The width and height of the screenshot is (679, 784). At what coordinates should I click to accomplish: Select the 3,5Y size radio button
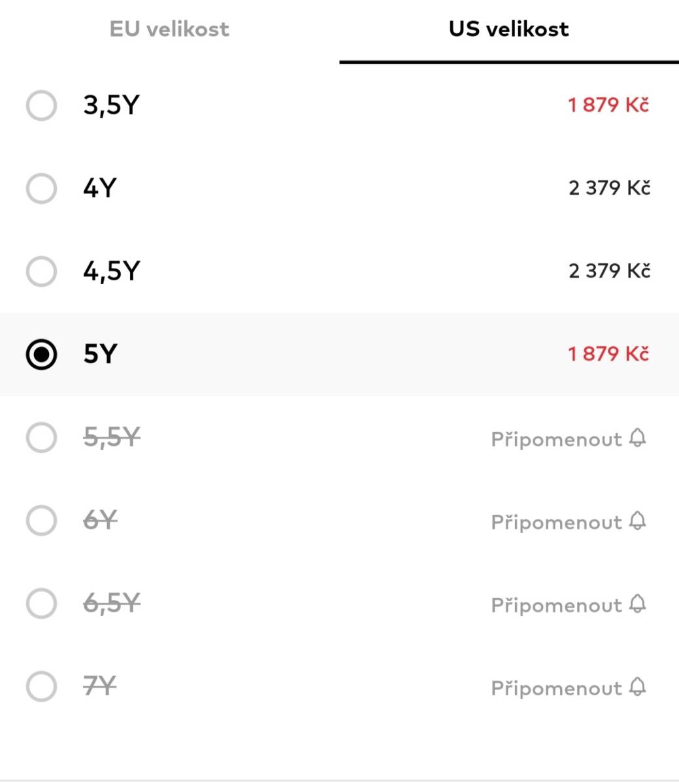click(41, 105)
